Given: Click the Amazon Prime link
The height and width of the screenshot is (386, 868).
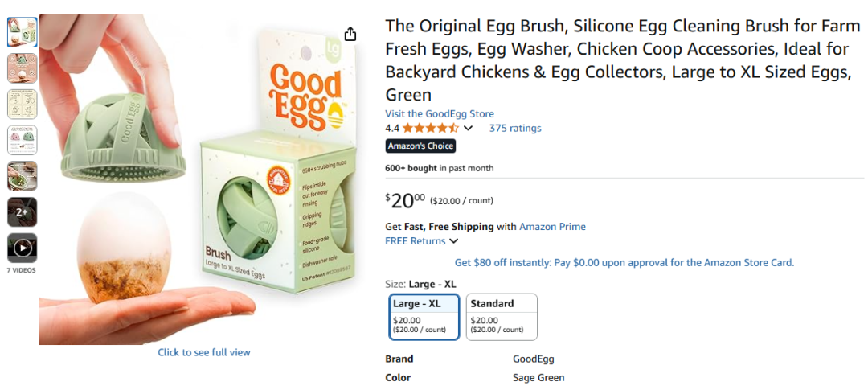Looking at the screenshot, I should click(552, 227).
